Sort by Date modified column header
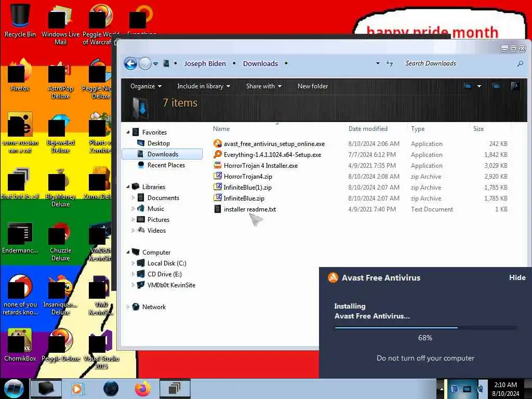The height and width of the screenshot is (399, 532). (368, 129)
